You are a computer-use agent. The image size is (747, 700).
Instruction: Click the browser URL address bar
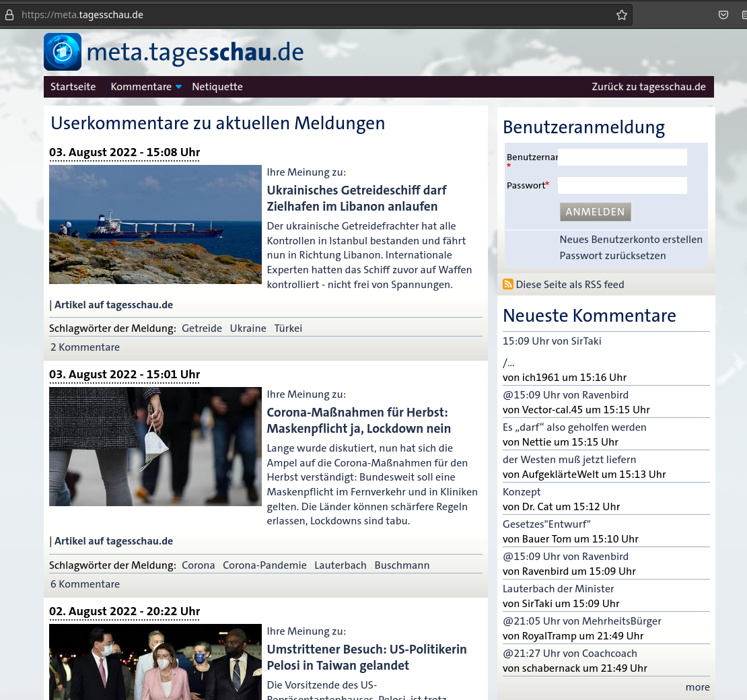tap(314, 15)
